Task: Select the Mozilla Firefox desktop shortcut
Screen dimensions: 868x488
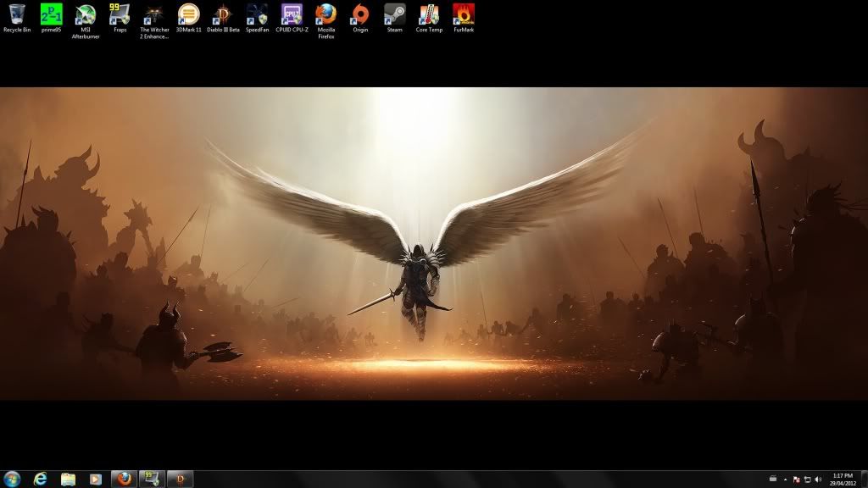Action: click(x=326, y=21)
